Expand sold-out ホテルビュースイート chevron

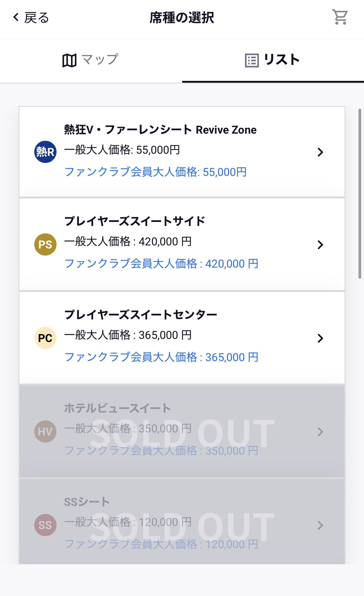pyautogui.click(x=320, y=432)
